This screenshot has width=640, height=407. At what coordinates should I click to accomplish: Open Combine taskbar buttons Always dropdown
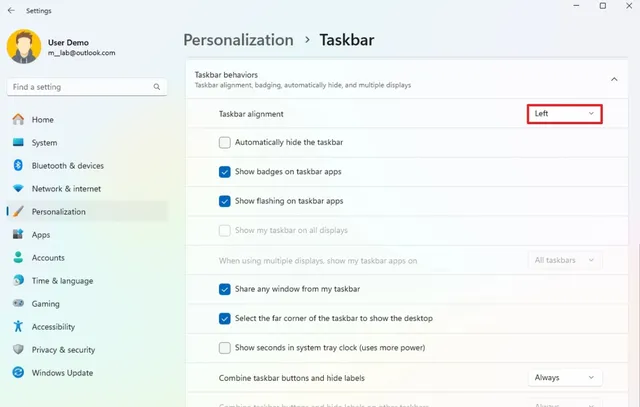click(565, 378)
